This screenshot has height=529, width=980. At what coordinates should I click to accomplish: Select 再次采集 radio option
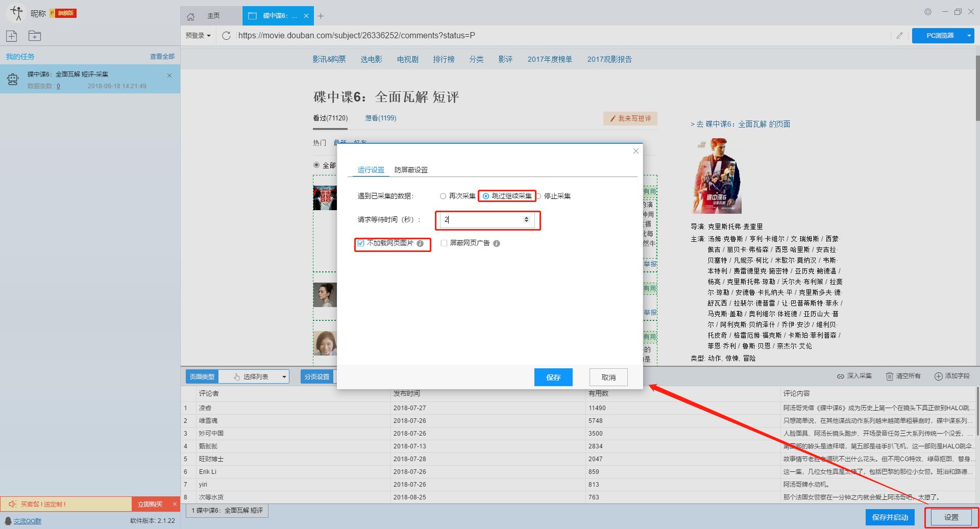[443, 196]
